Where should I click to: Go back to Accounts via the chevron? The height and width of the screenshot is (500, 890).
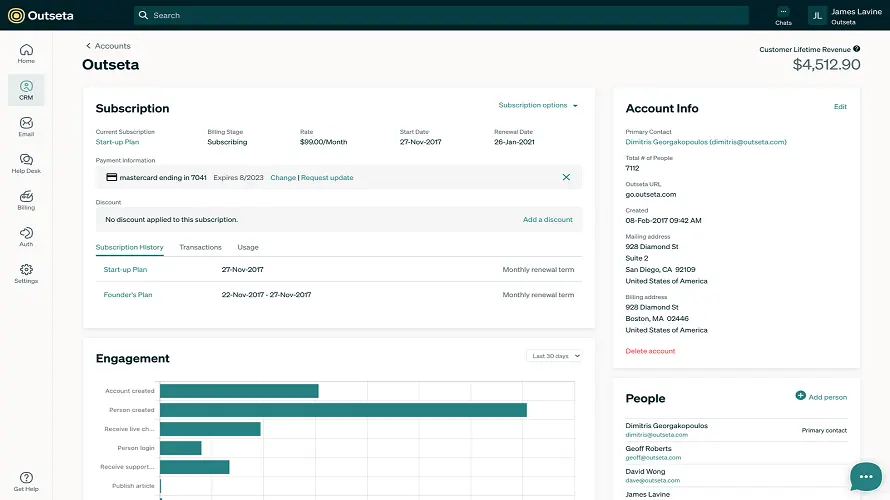pyautogui.click(x=88, y=45)
